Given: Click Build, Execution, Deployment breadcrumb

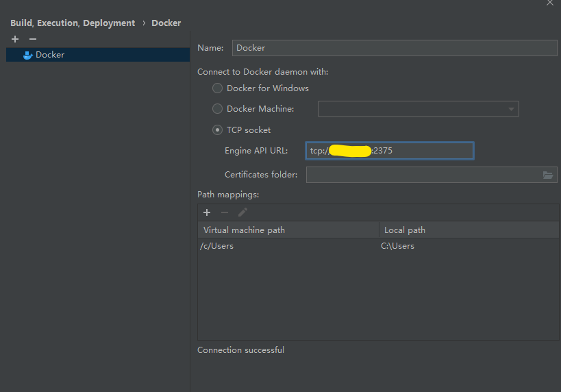Looking at the screenshot, I should 73,23.
